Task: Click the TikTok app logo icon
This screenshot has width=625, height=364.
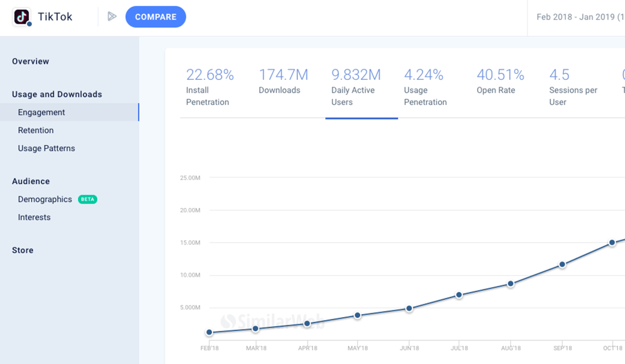Action: pos(21,16)
